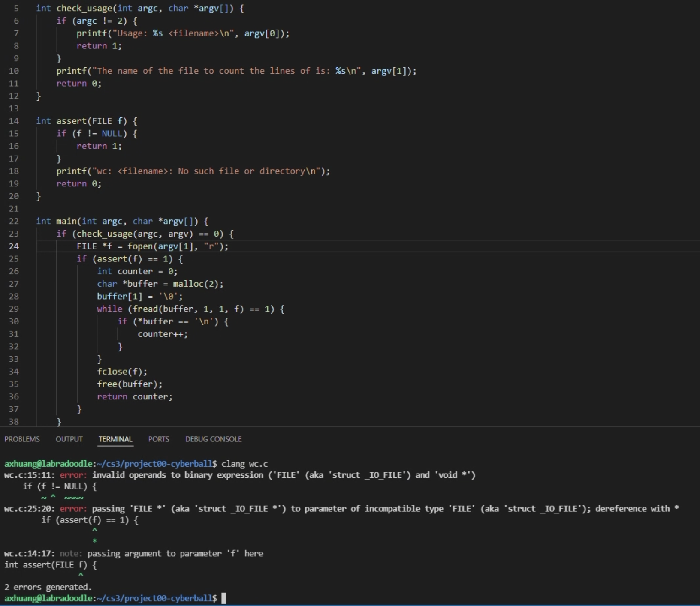Select the TERMINAL tab
700x606 pixels.
115,439
